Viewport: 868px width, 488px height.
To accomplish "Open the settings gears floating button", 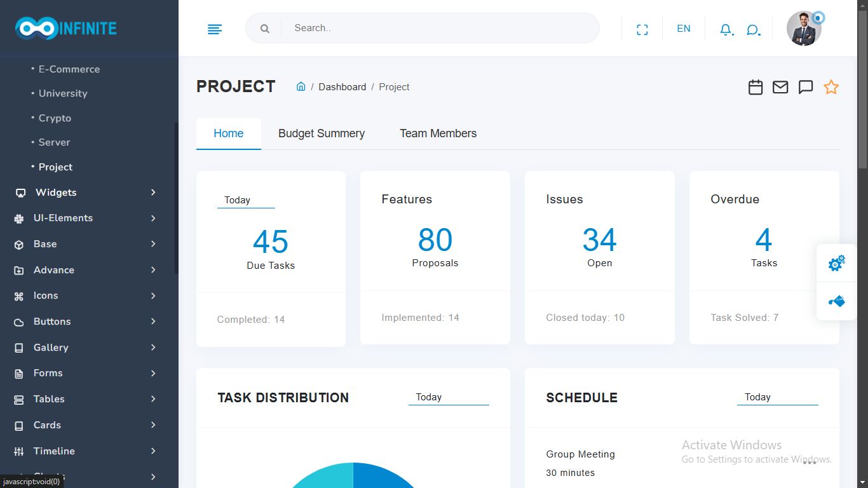I will [836, 263].
